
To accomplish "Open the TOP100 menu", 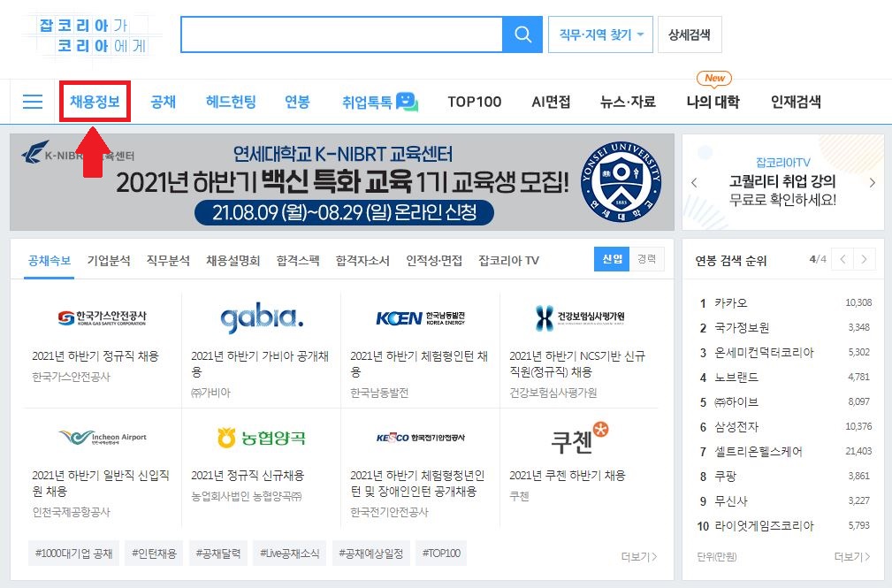I will (475, 102).
